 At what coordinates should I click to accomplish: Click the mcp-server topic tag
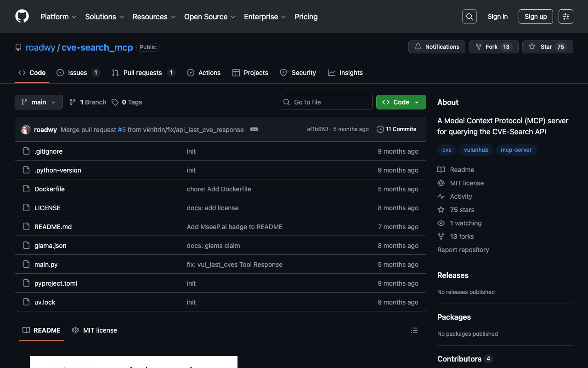[x=516, y=150]
